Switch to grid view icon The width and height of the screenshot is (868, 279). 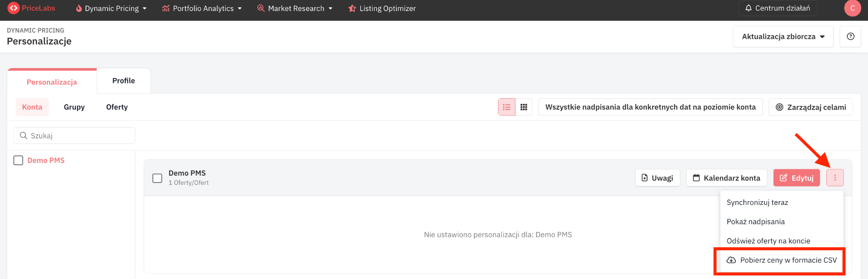[x=524, y=107]
